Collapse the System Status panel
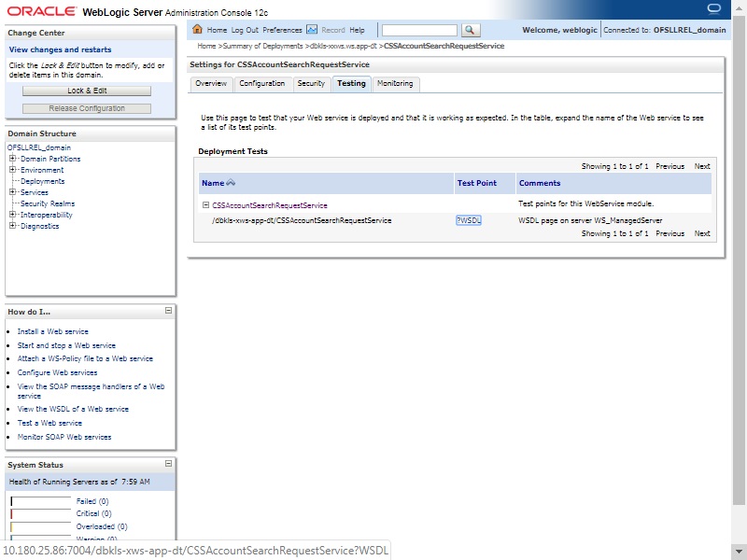The image size is (747, 560). tap(168, 463)
